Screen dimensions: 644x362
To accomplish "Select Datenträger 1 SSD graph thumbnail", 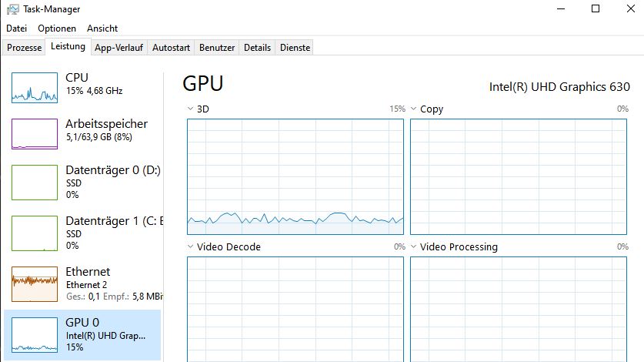I will point(35,233).
